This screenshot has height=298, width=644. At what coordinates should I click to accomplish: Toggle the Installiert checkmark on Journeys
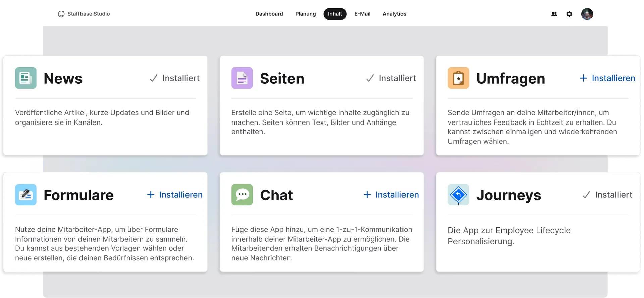coord(607,195)
